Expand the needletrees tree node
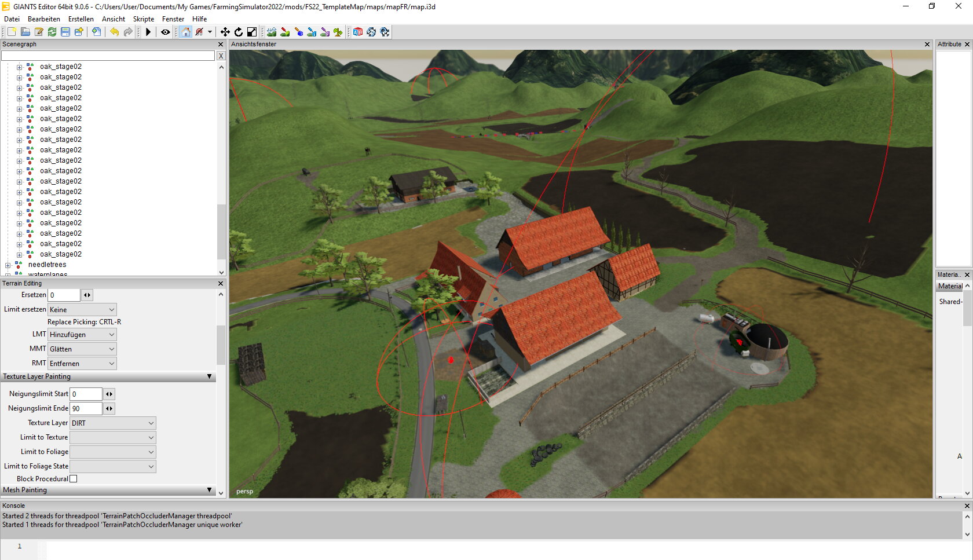973x560 pixels. [x=8, y=265]
